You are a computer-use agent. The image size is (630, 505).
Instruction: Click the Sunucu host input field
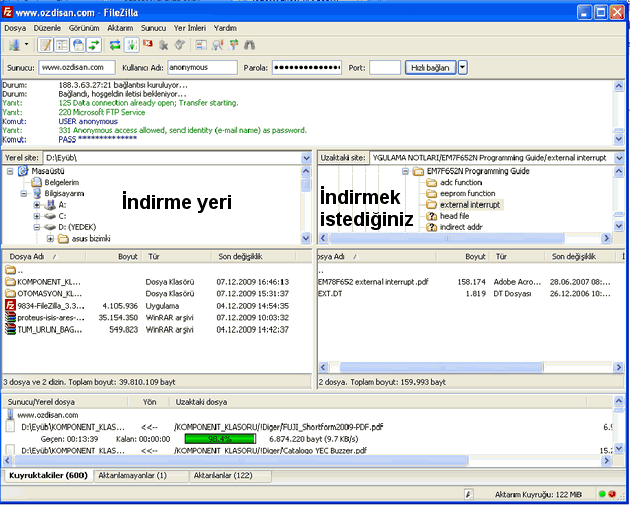(x=77, y=67)
